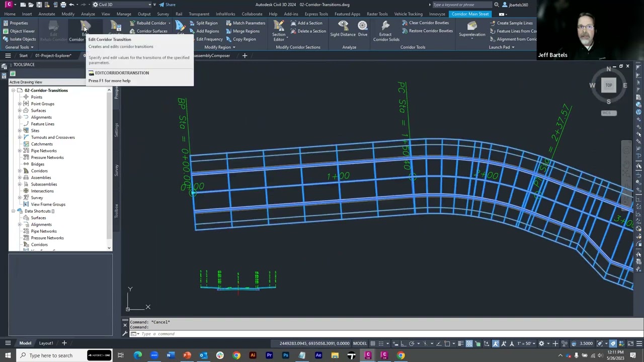Toggle MODEL space button in the status bar

coord(360,343)
